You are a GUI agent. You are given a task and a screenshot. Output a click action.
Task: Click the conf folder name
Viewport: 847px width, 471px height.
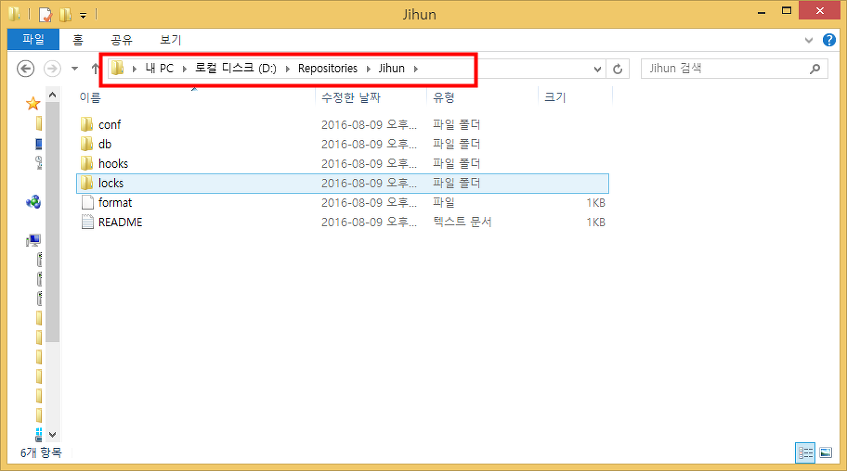pyautogui.click(x=110, y=125)
